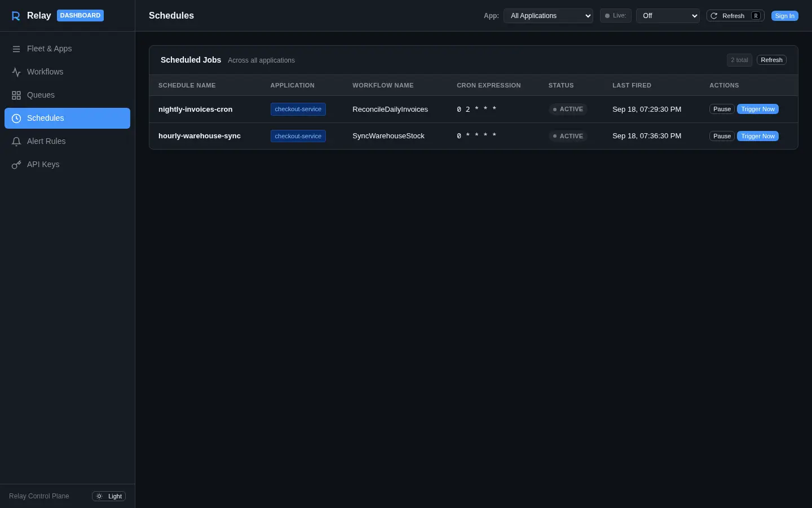Image resolution: width=812 pixels, height=508 pixels.
Task: Navigate to API Keys
Action: 67,164
